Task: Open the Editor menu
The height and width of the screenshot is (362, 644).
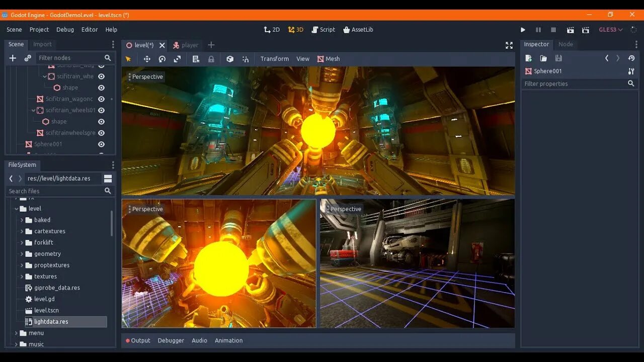Action: pos(90,30)
